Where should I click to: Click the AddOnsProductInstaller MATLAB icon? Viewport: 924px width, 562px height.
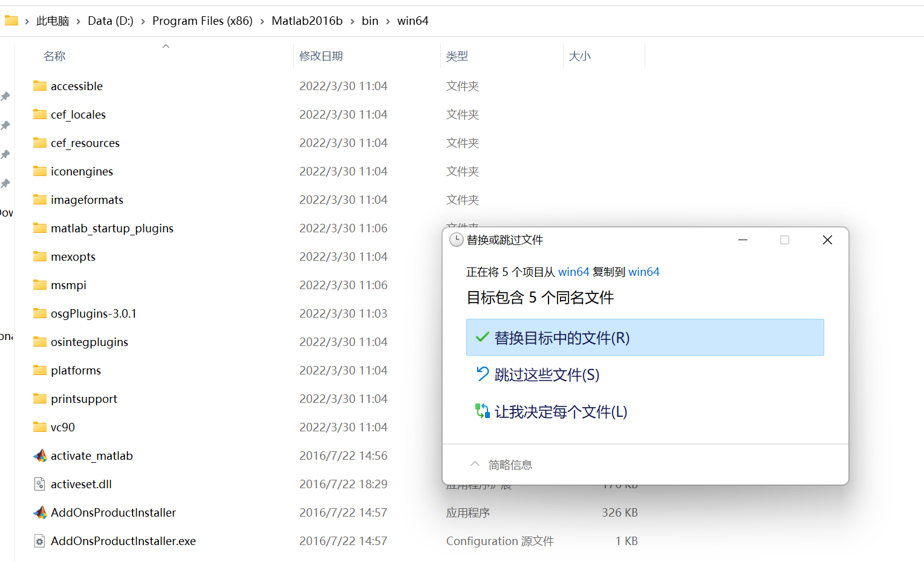coord(40,512)
